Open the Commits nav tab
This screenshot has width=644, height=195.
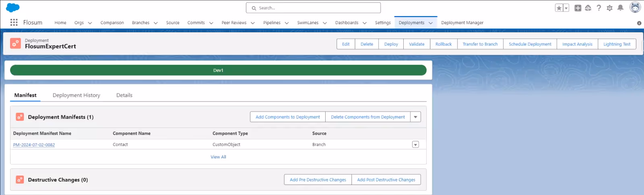click(x=196, y=23)
